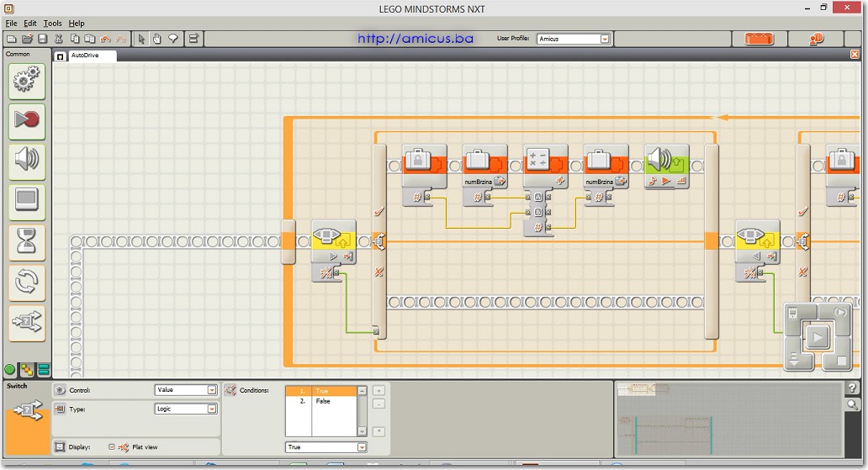Select the Pointer tool
This screenshot has height=470, width=868.
tap(141, 39)
